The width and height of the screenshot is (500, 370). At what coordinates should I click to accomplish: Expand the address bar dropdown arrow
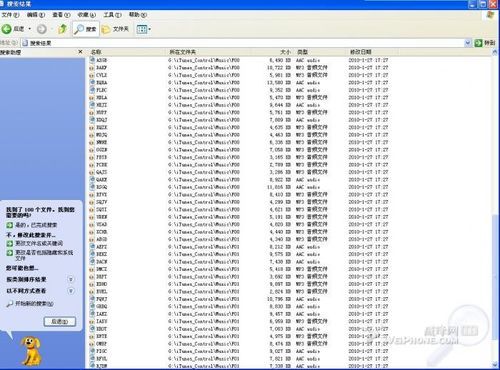468,43
